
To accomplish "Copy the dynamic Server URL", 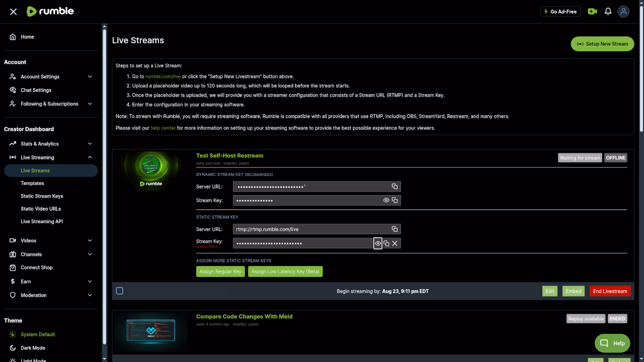I will click(x=395, y=187).
